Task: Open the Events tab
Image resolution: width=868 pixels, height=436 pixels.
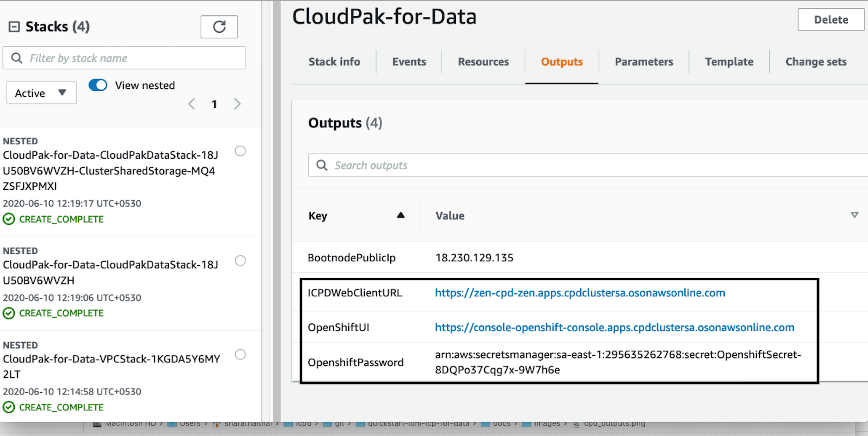Action: point(409,62)
